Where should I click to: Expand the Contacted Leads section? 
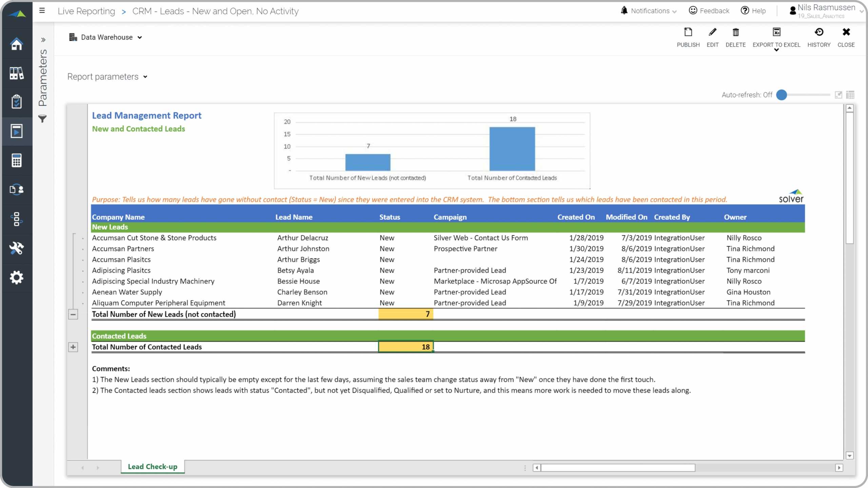click(72, 347)
